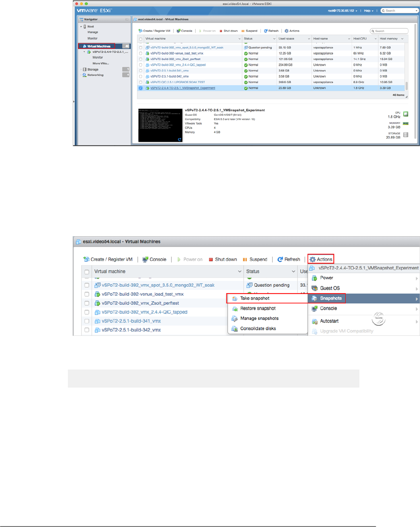Open the Status column dropdown in the full window
This screenshot has width=420, height=527.
coord(274,39)
